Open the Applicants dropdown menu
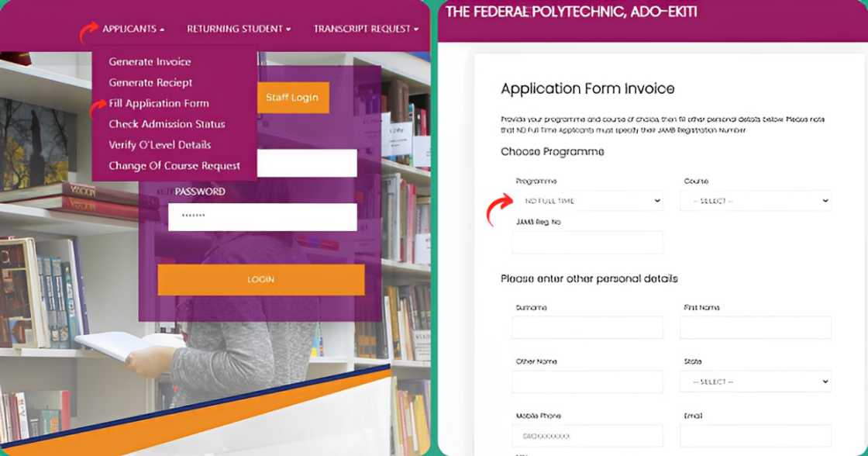The height and width of the screenshot is (456, 868). pos(133,29)
